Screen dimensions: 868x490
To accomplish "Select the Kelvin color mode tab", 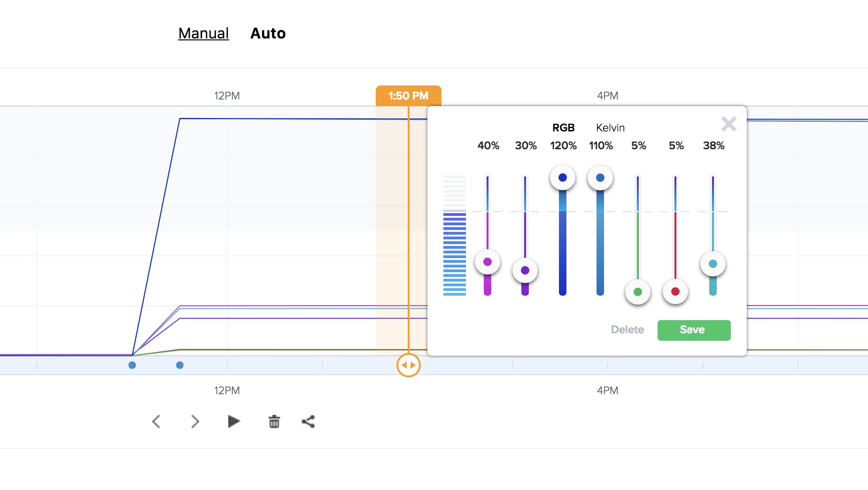I will click(x=610, y=128).
